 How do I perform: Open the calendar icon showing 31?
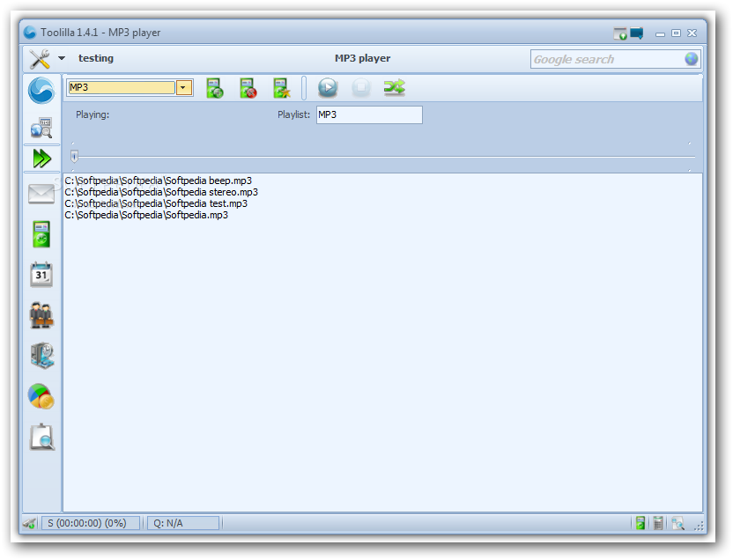41,274
